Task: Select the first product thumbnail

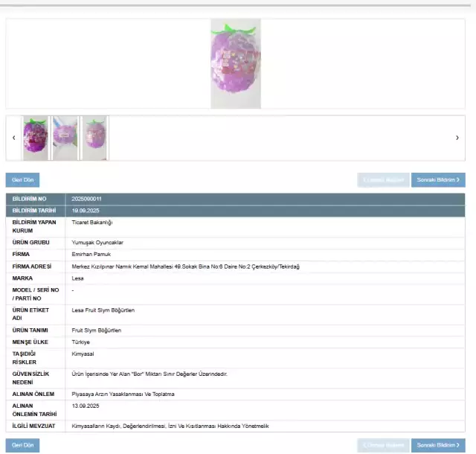Action: coord(35,138)
